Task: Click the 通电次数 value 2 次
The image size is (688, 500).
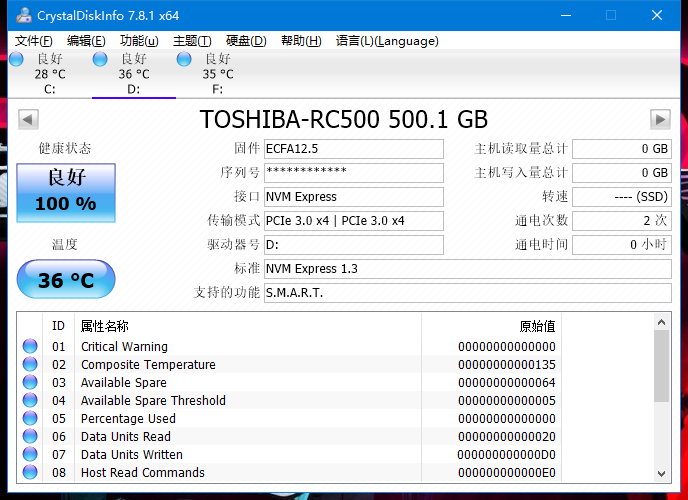Action: coord(622,221)
